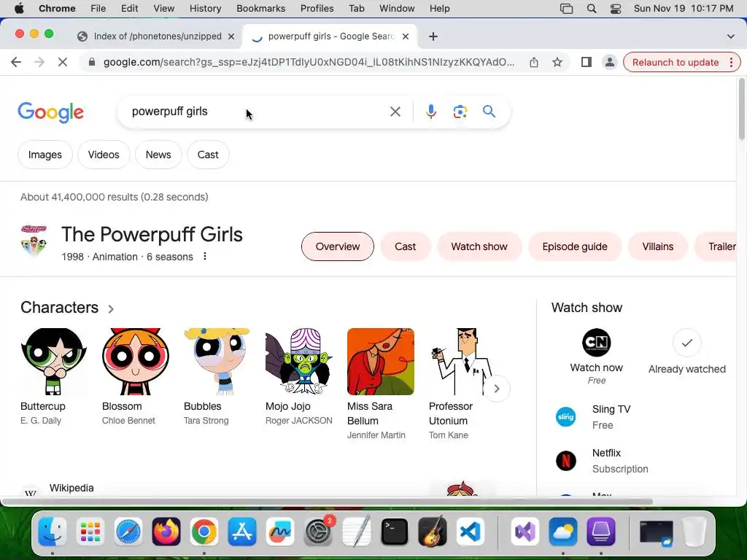The image size is (747, 560).
Task: Open Bubbles character card
Action: pos(217,377)
